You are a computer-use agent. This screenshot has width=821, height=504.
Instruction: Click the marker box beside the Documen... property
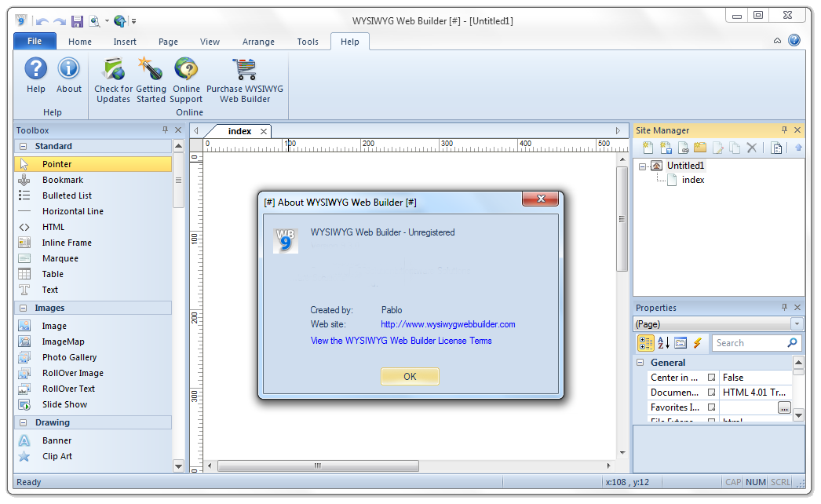pos(711,392)
